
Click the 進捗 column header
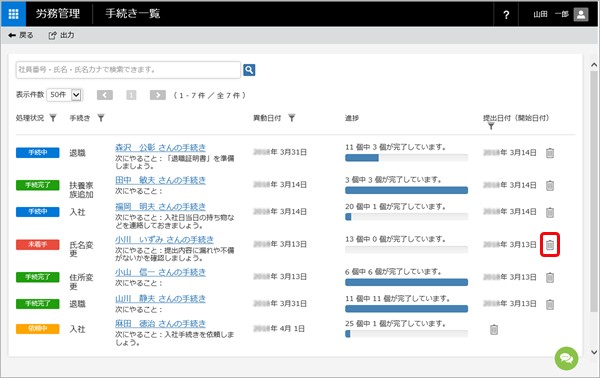352,118
